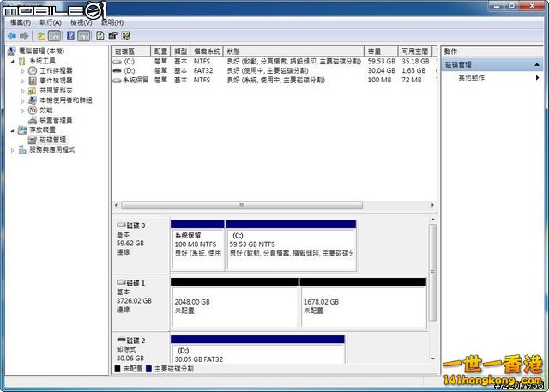Click the 容量 column header
This screenshot has width=549, height=392.
pos(374,51)
